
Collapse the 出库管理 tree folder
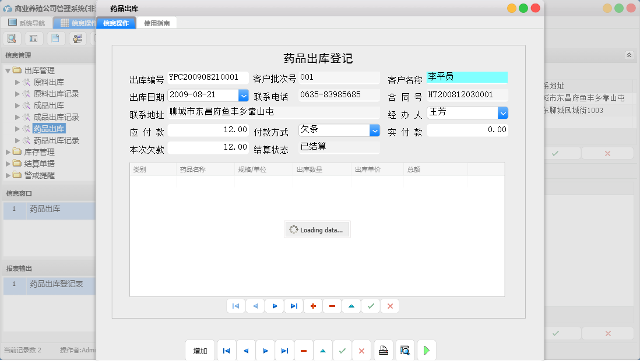8,70
